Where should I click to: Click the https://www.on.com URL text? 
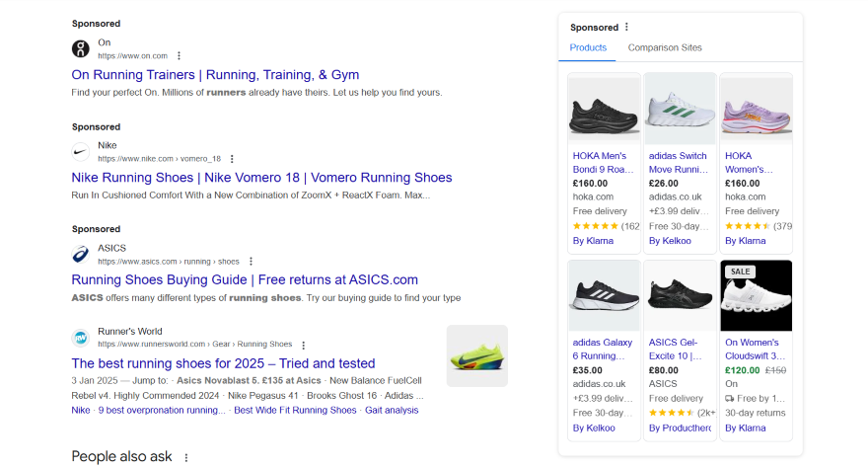(x=133, y=56)
